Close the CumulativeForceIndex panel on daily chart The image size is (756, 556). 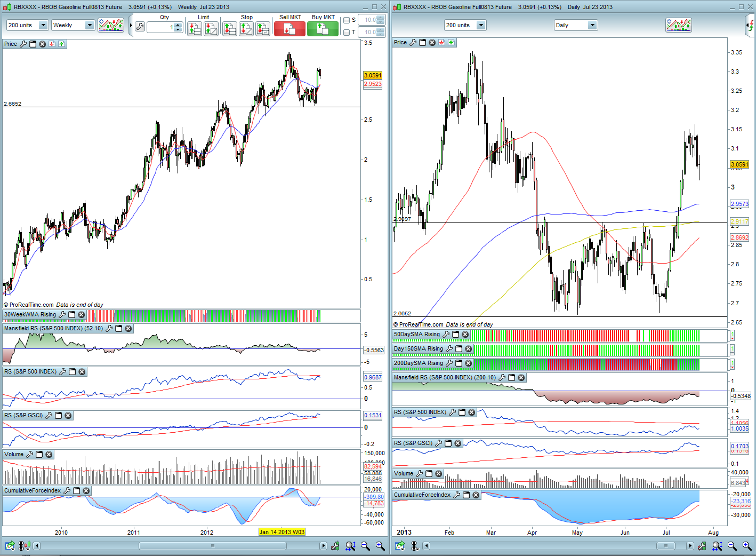[476, 495]
